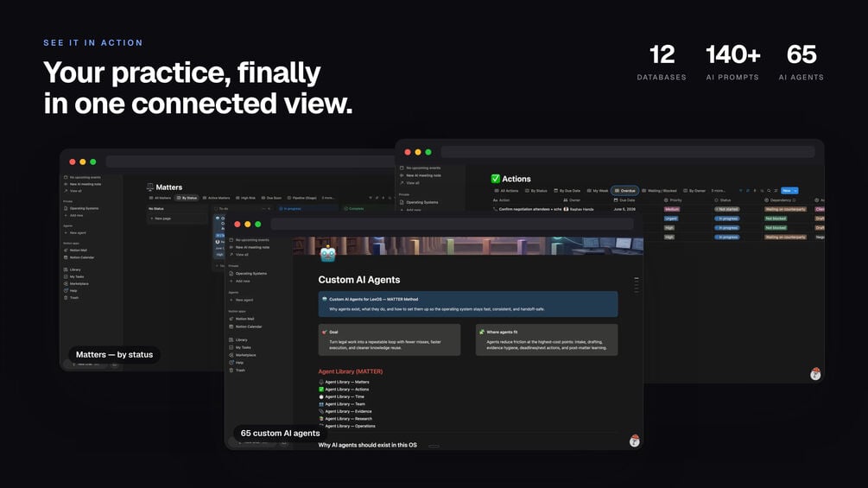This screenshot has width=868, height=488.
Task: Click New agent in Matters window sidebar
Action: [x=75, y=233]
